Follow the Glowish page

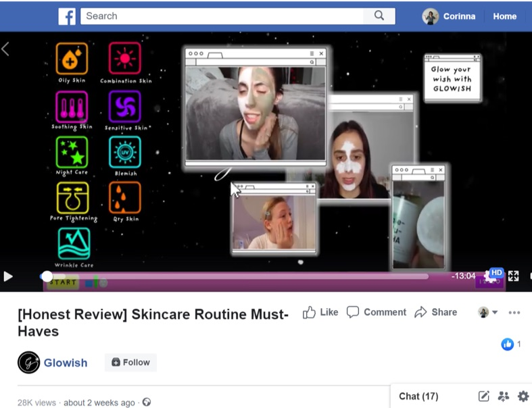click(x=130, y=362)
